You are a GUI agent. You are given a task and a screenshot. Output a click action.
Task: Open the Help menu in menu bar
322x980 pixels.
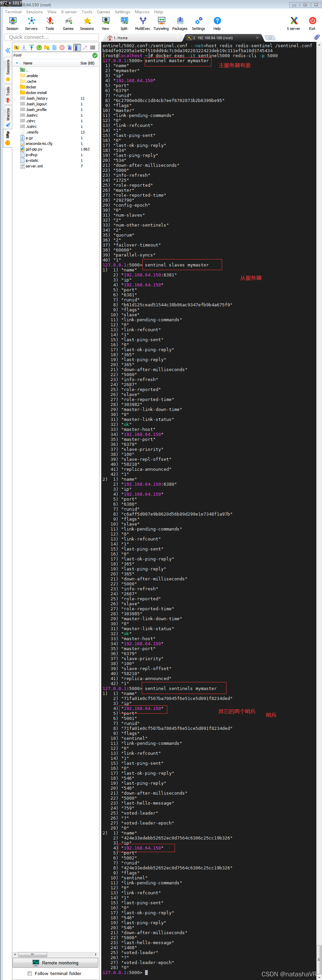click(x=159, y=12)
